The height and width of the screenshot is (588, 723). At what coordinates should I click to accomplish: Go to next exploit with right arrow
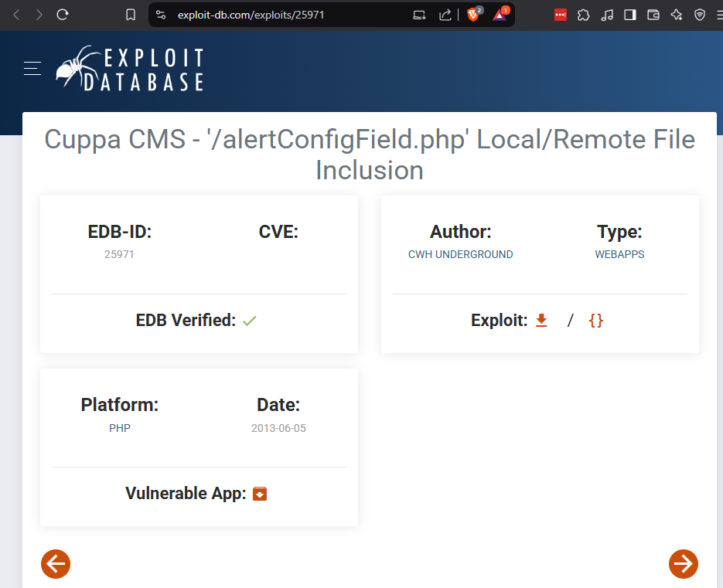[x=683, y=564]
